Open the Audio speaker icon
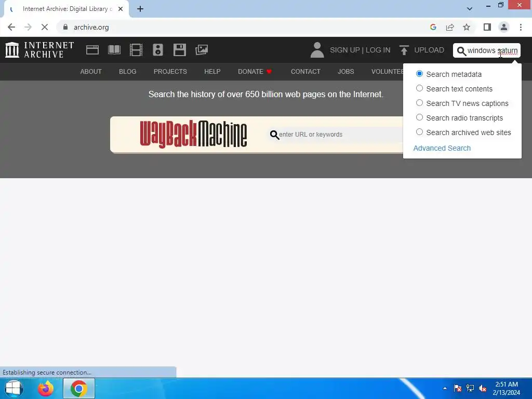Image resolution: width=532 pixels, height=399 pixels. 158,50
